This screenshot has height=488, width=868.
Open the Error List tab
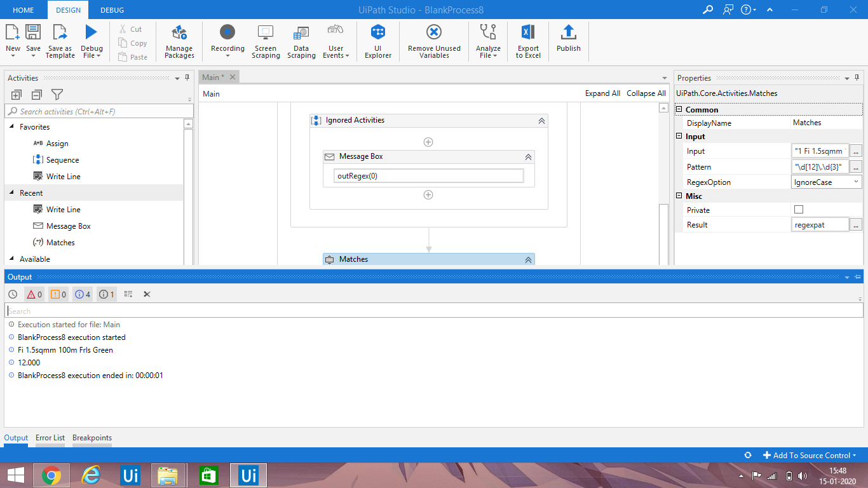tap(50, 438)
